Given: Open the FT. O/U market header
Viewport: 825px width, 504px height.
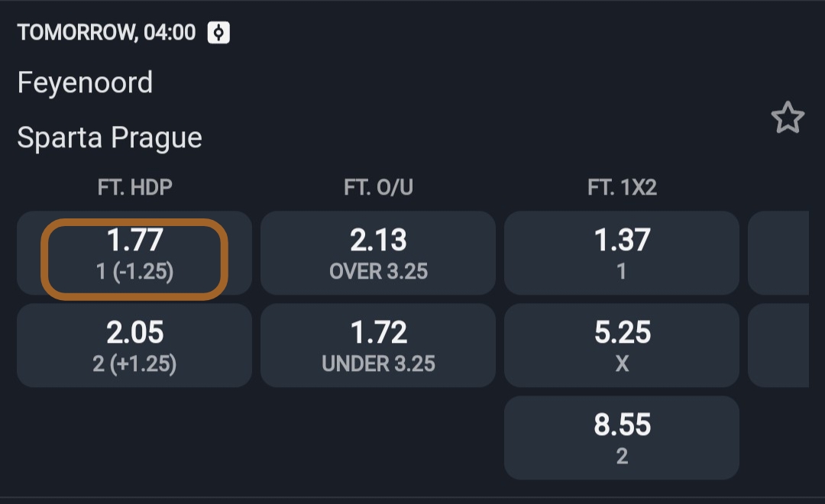Looking at the screenshot, I should point(378,187).
